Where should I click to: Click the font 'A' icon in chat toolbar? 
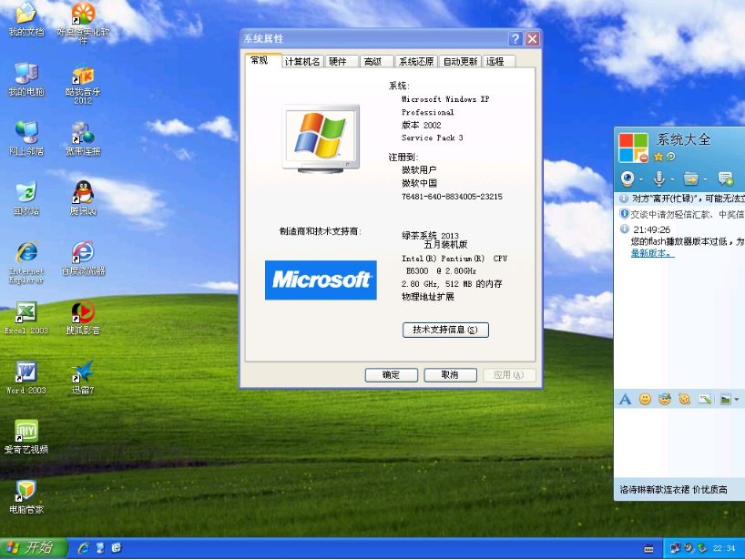[x=625, y=399]
